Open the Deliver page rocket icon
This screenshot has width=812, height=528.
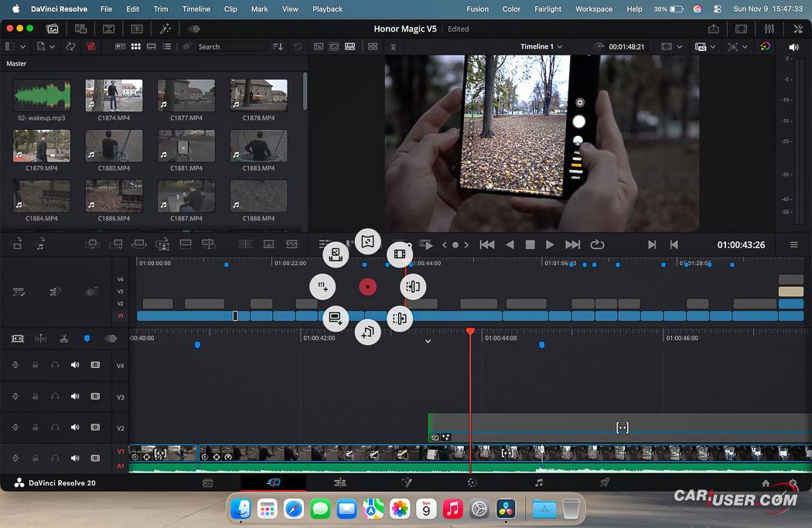click(x=605, y=482)
